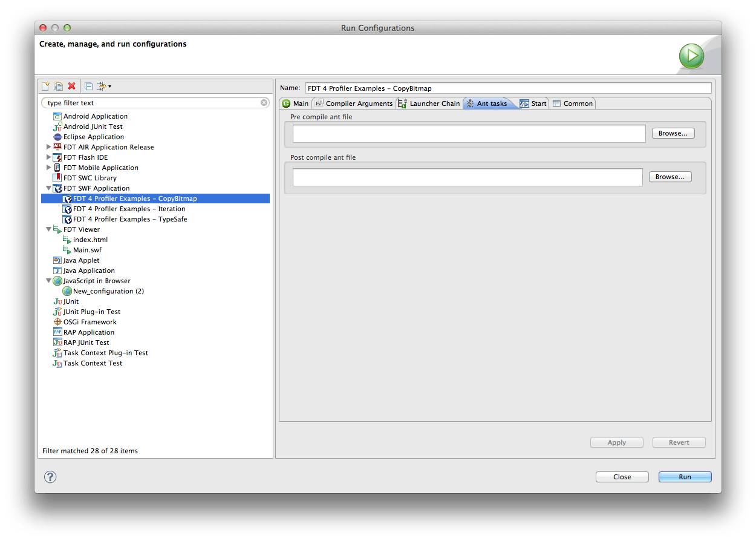Image resolution: width=756 pixels, height=541 pixels.
Task: Create a new launch configuration
Action: (x=45, y=85)
